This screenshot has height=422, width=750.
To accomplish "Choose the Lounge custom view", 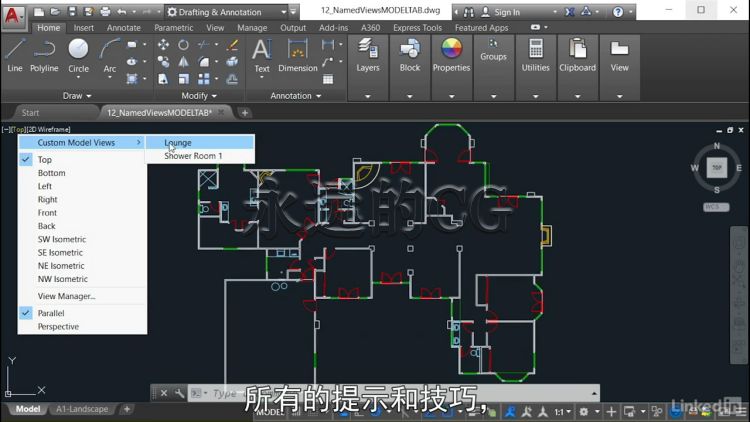I will 200,143.
